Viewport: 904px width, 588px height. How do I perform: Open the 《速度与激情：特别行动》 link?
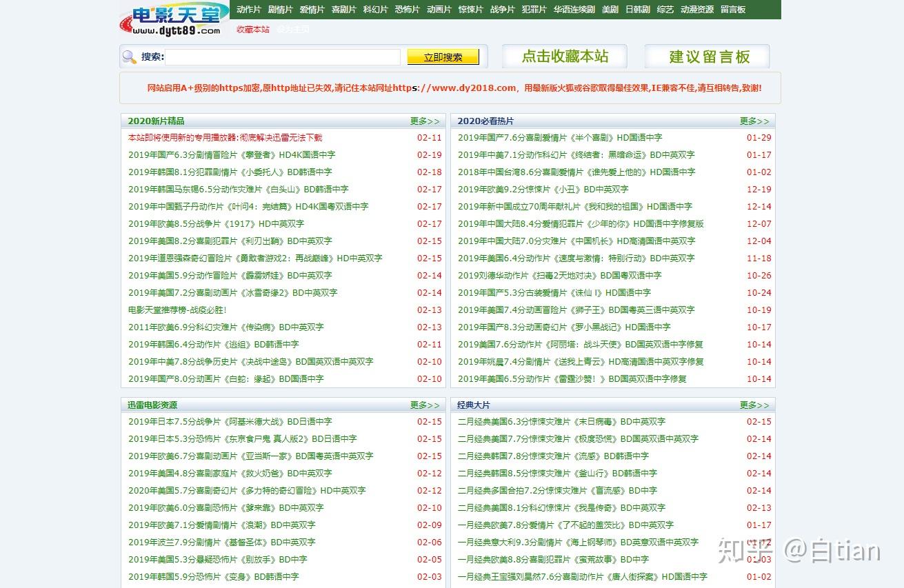pos(576,258)
